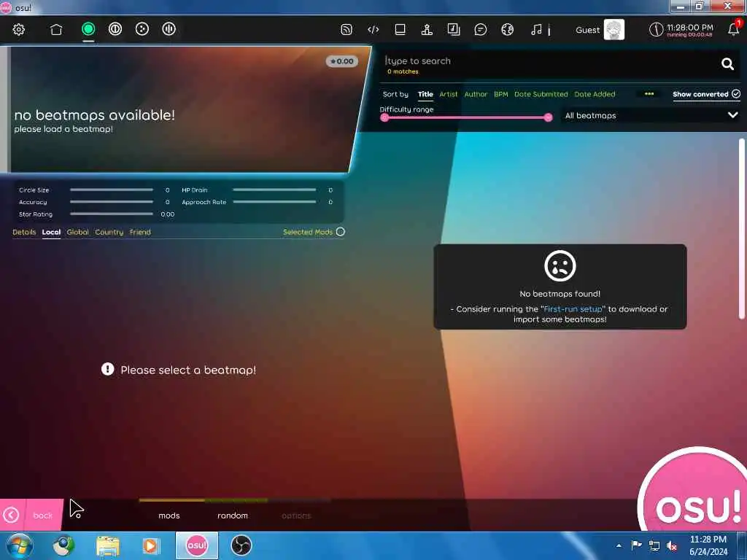Sort beatmaps by Title
Screen dimensions: 747x560
[425, 94]
